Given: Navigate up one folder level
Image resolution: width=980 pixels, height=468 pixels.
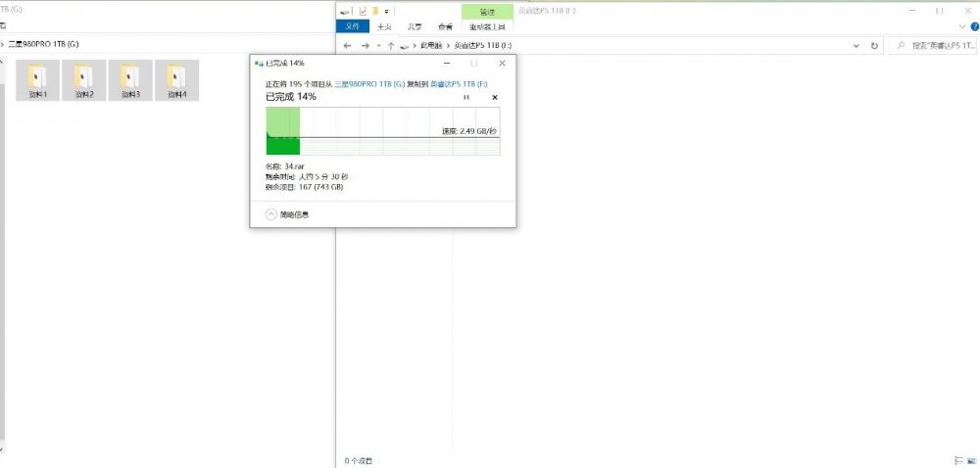Looking at the screenshot, I should (391, 46).
